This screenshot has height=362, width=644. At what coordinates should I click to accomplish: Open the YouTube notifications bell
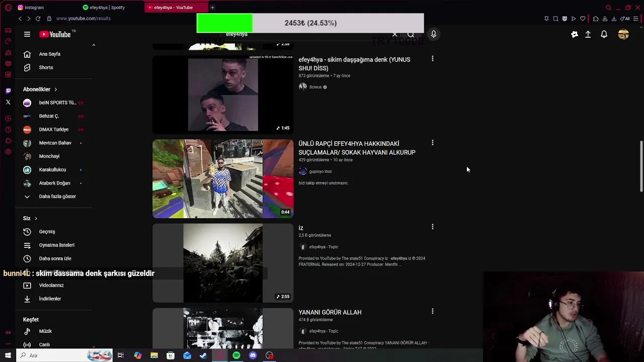(x=604, y=34)
